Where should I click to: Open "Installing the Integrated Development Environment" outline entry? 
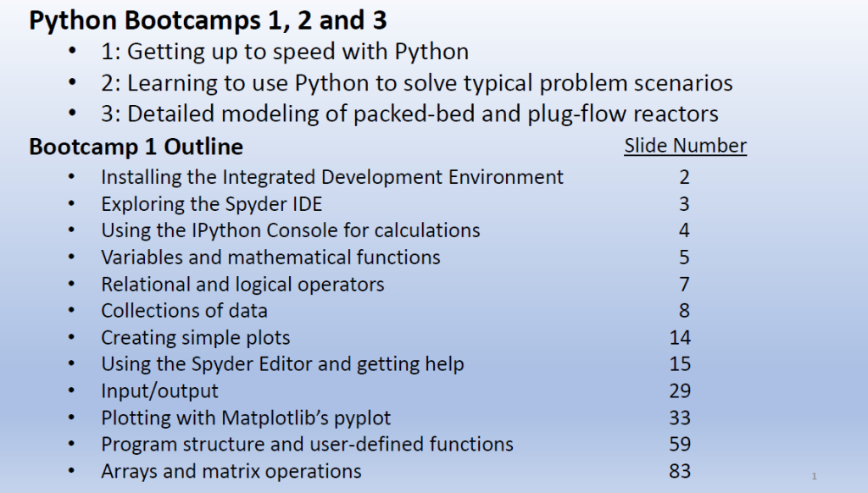pyautogui.click(x=332, y=177)
